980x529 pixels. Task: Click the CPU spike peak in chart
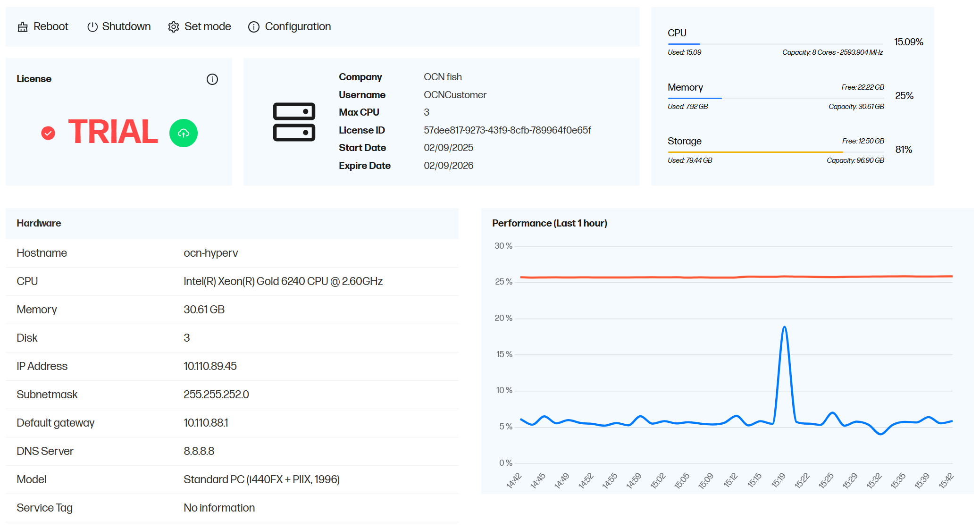click(x=784, y=327)
